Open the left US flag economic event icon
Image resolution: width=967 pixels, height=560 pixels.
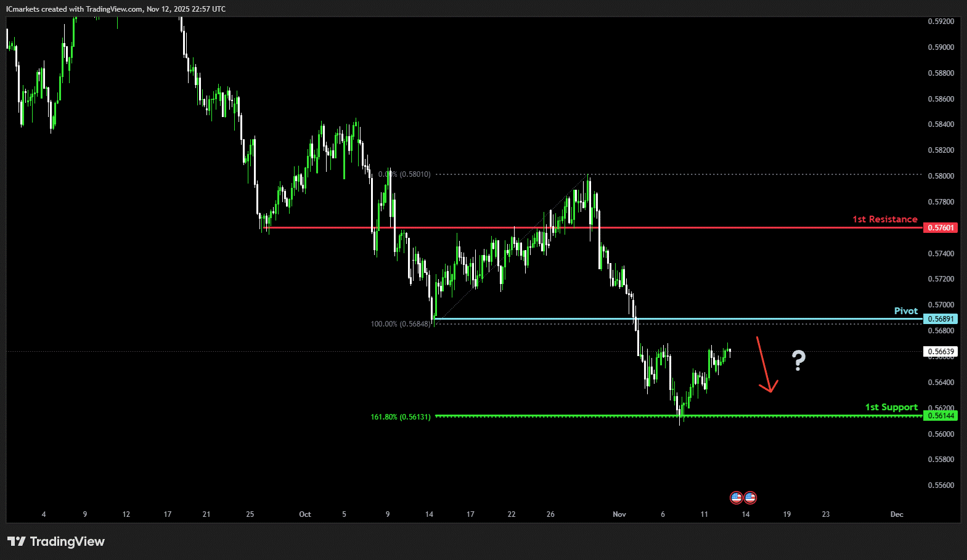736,497
